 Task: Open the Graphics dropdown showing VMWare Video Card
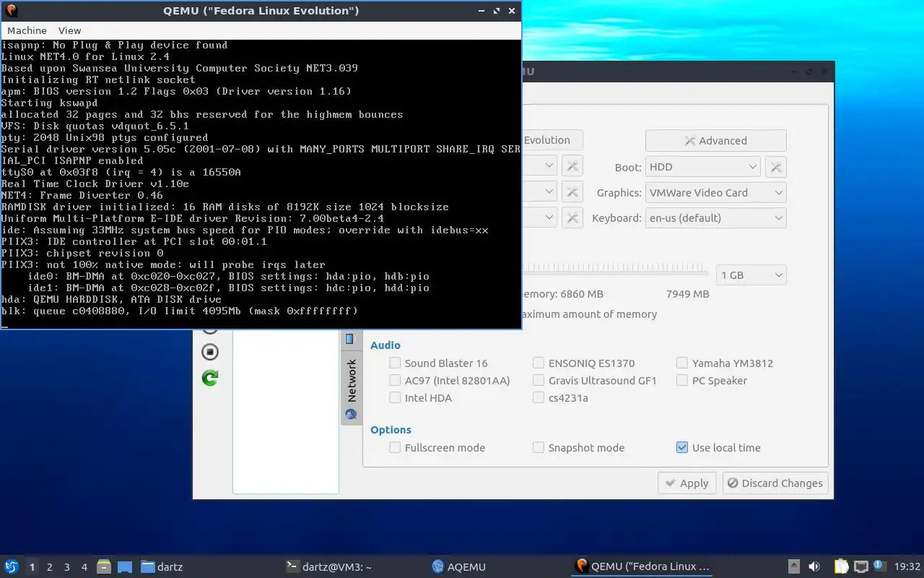click(715, 193)
